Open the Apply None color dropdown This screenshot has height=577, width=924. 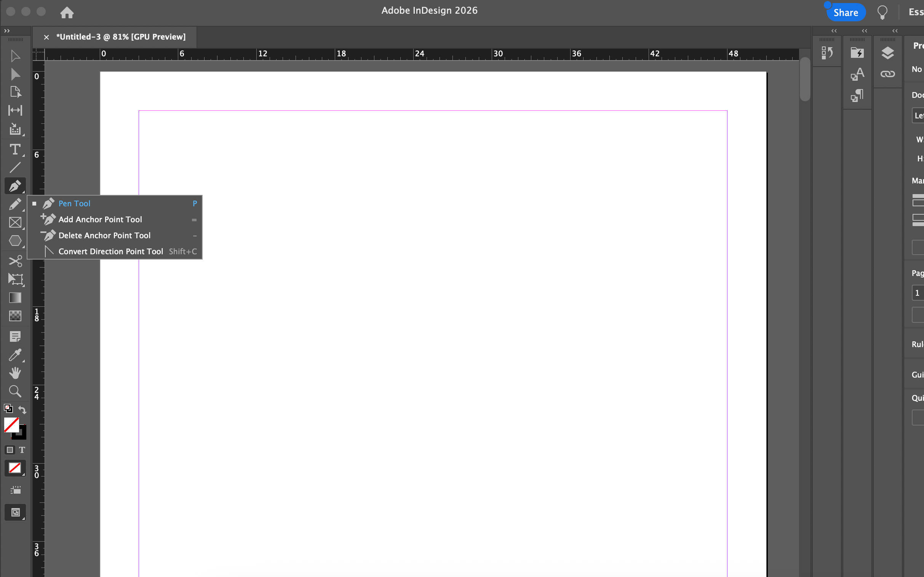15,468
